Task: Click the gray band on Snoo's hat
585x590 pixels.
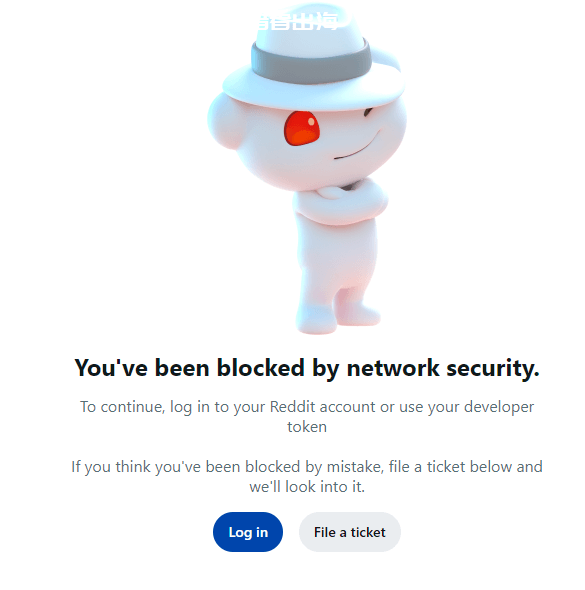Action: 311,62
